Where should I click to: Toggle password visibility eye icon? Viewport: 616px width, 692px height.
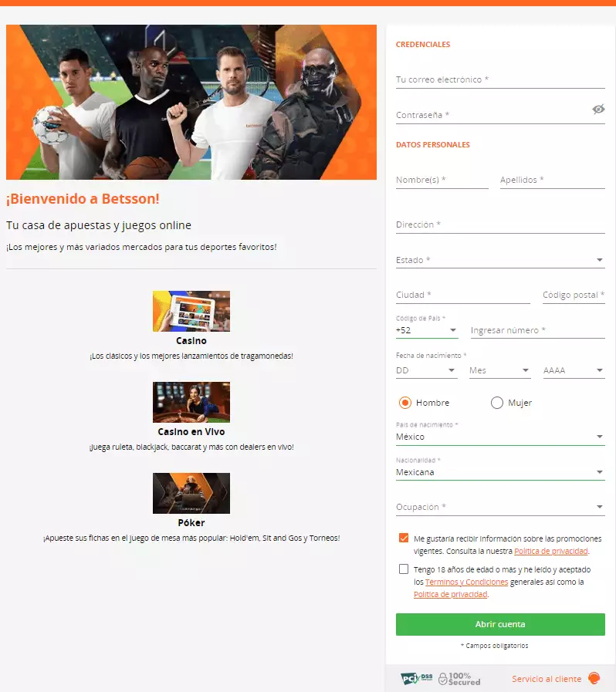pyautogui.click(x=598, y=109)
